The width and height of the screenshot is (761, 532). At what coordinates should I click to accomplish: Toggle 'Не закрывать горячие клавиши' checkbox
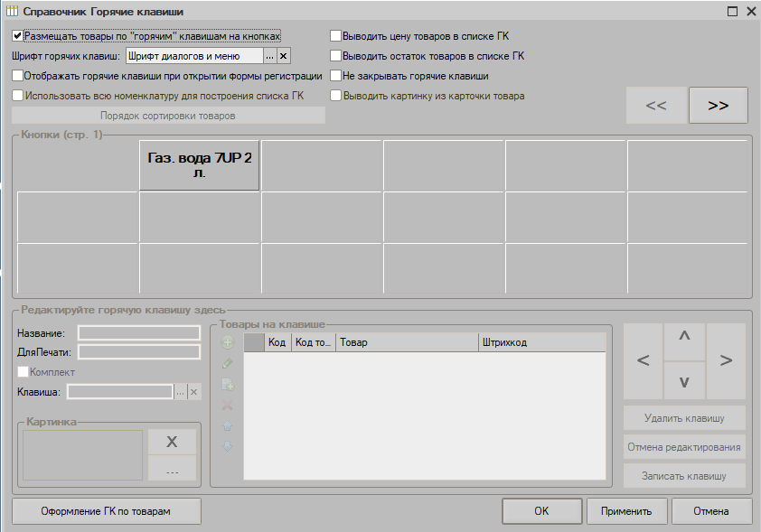click(x=336, y=76)
